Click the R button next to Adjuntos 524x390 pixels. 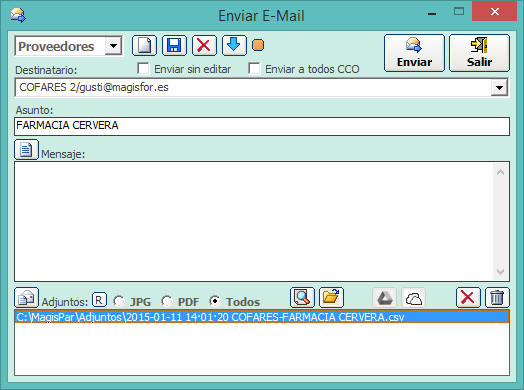(99, 300)
